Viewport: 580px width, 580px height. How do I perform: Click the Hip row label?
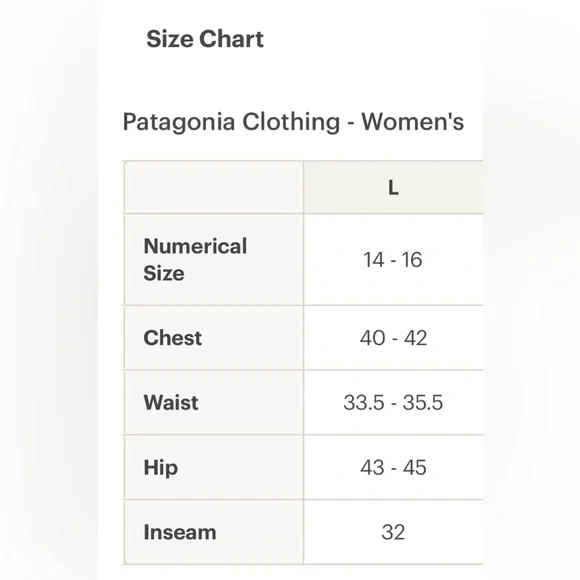click(x=161, y=468)
